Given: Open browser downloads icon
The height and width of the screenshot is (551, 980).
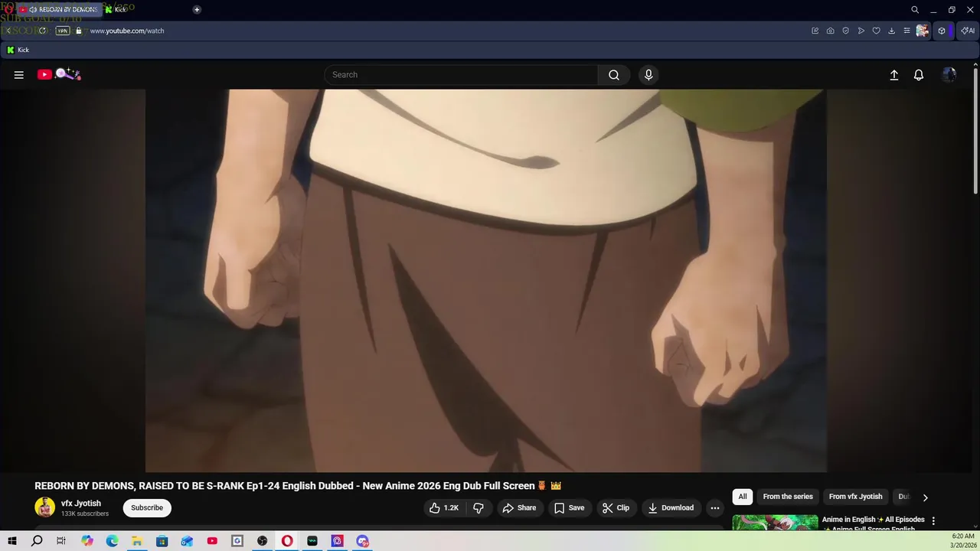Looking at the screenshot, I should pyautogui.click(x=891, y=31).
